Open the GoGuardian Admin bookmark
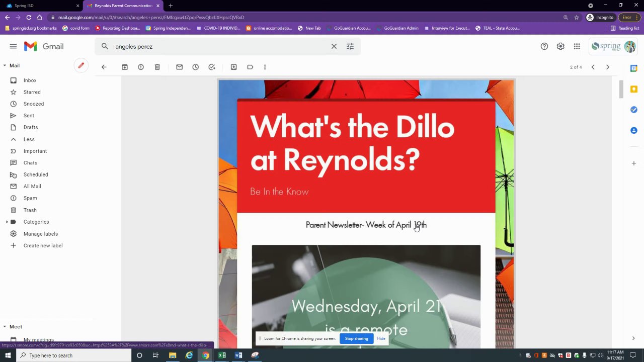 tap(397, 28)
